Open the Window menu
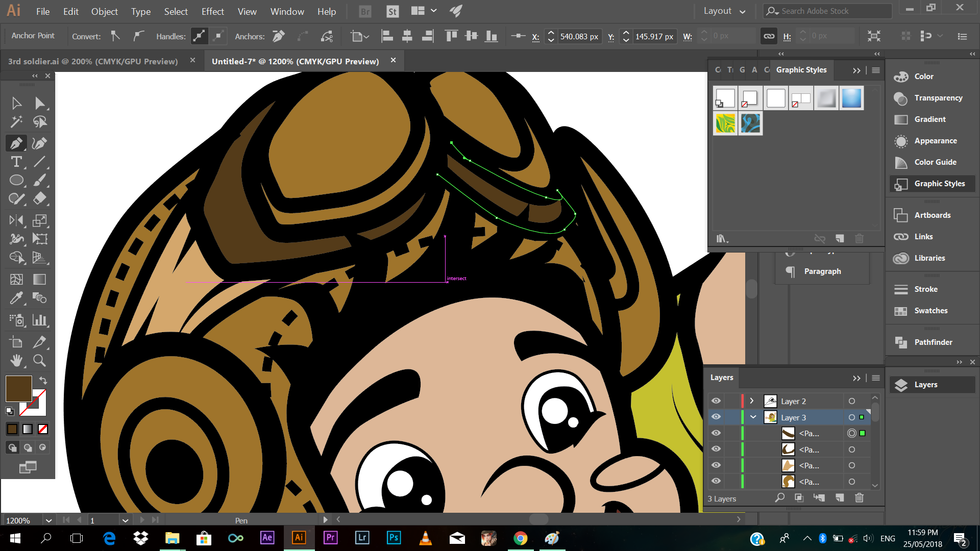 tap(287, 11)
